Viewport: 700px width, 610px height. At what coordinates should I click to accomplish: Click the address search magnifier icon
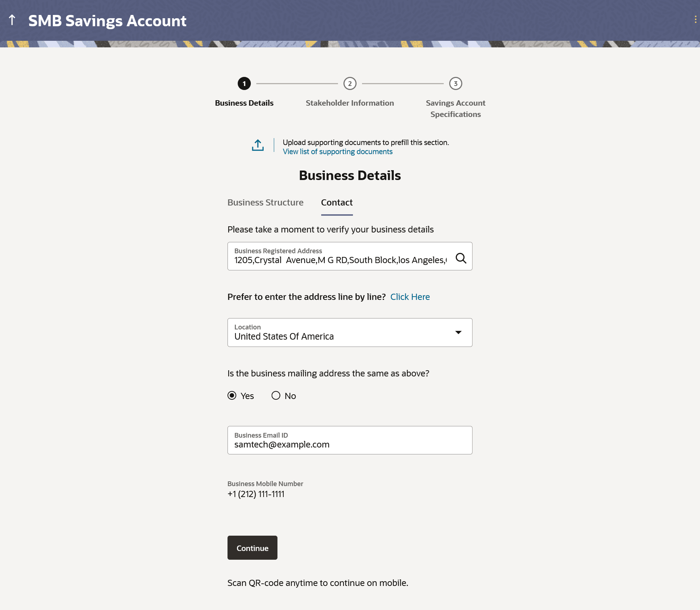pos(461,258)
